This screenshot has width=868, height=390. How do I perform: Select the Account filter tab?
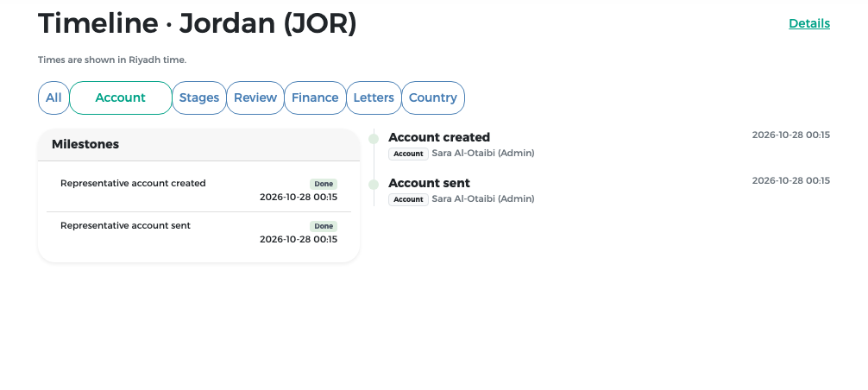[121, 97]
